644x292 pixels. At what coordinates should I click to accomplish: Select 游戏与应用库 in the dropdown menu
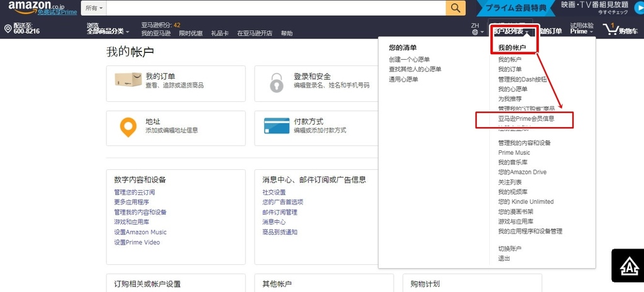(516, 222)
